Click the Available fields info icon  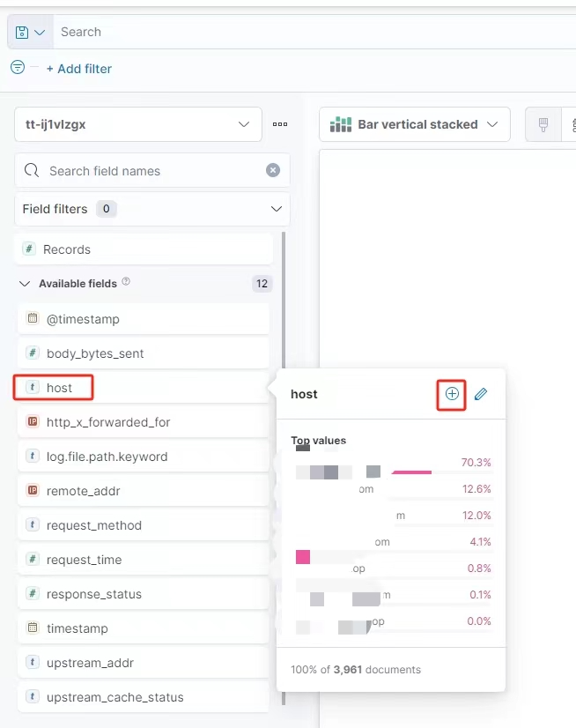coord(126,282)
